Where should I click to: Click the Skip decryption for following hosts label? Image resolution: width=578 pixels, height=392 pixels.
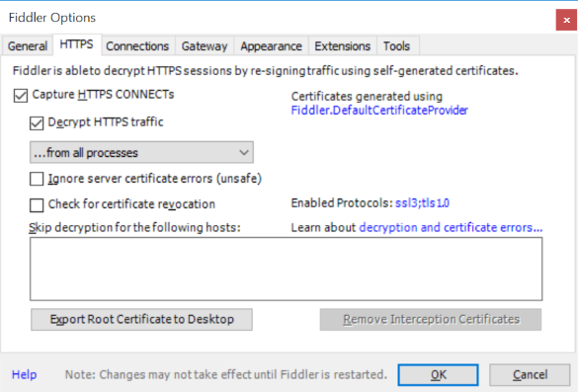[x=135, y=228]
